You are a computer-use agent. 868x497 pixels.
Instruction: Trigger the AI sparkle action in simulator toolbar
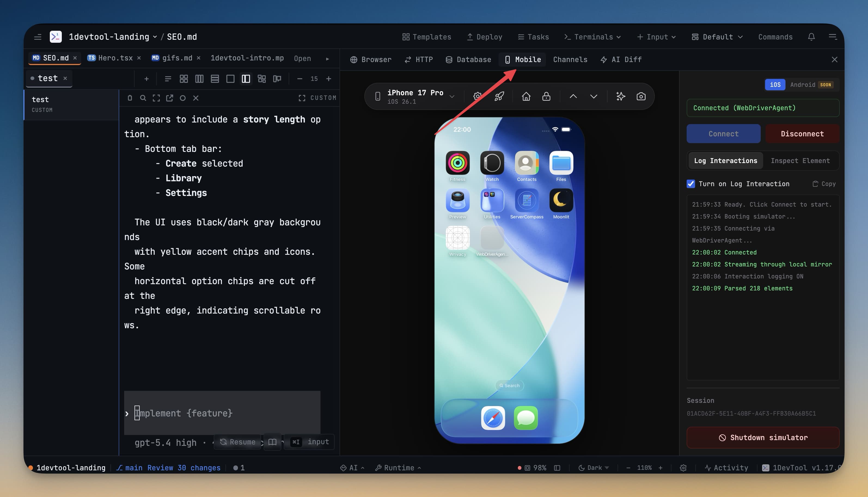[x=621, y=96]
